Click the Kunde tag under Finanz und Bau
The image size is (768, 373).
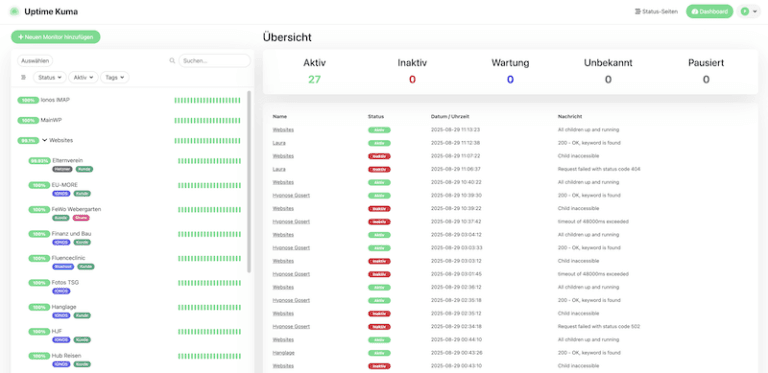pyautogui.click(x=82, y=242)
